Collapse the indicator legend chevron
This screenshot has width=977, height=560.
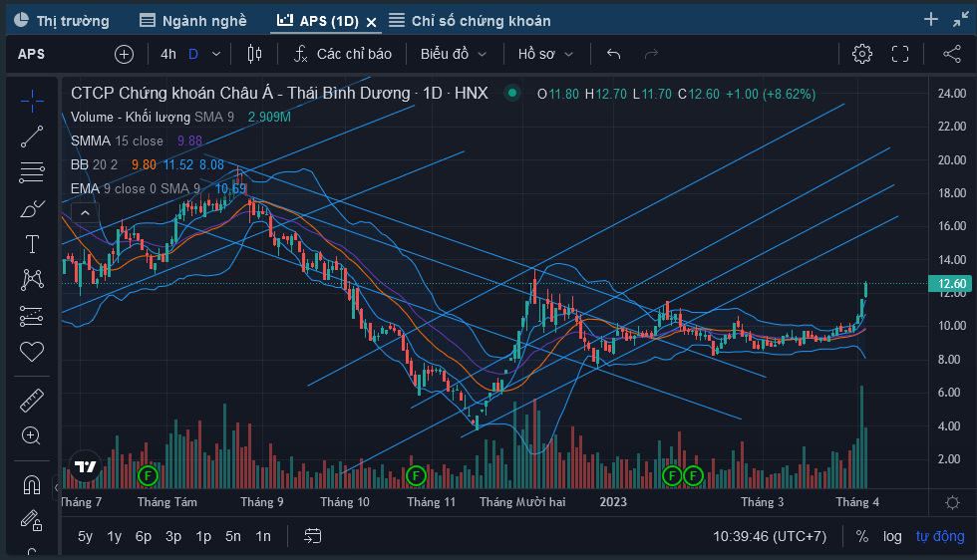point(86,213)
